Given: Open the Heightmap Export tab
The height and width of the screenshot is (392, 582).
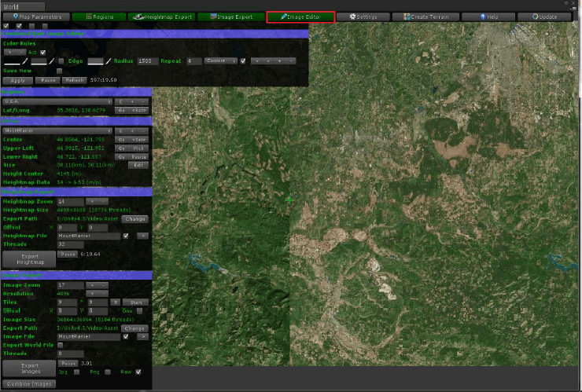Looking at the screenshot, I should coord(162,16).
